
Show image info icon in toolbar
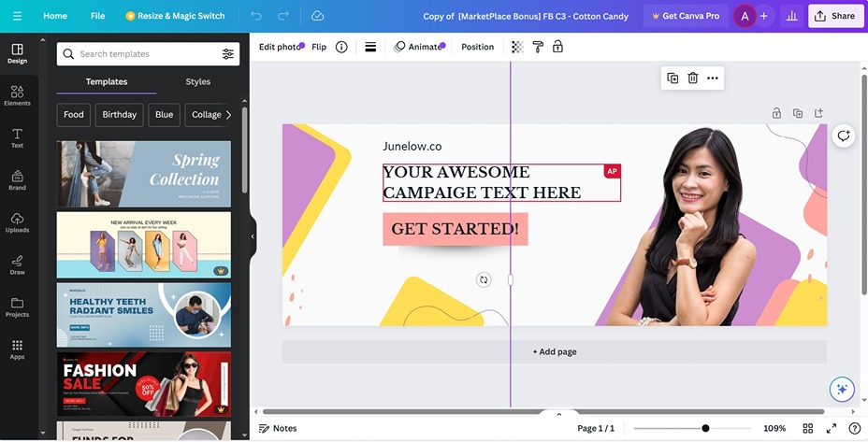click(x=341, y=47)
